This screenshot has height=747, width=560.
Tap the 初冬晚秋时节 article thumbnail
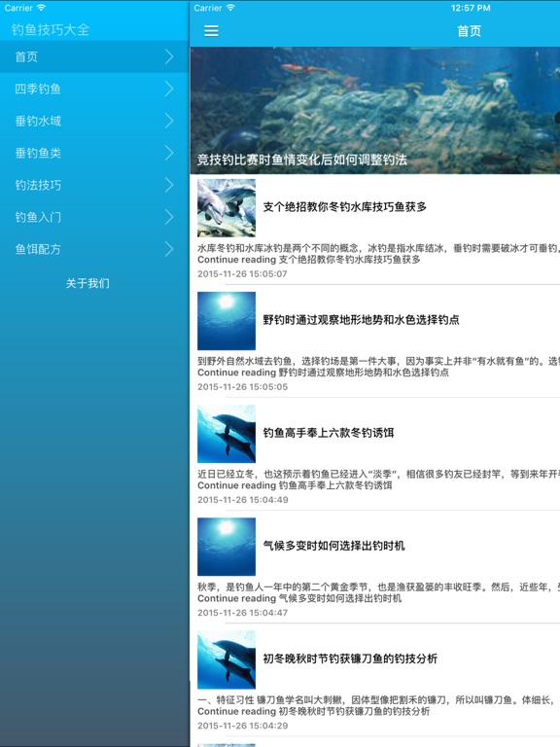pyautogui.click(x=227, y=659)
